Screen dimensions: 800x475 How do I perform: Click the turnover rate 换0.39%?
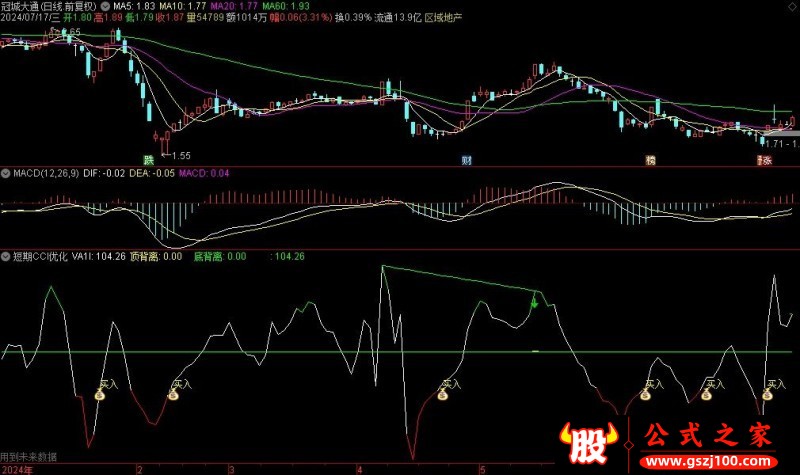coord(353,18)
